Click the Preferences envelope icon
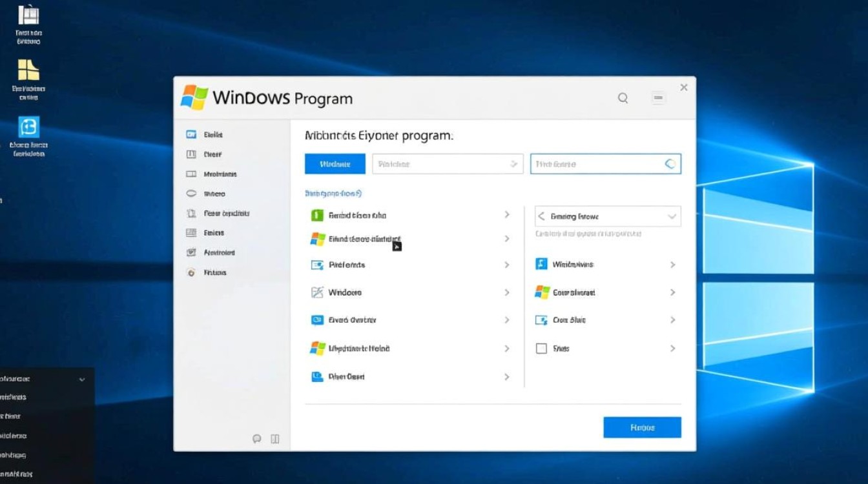The image size is (868, 484). coord(317,265)
